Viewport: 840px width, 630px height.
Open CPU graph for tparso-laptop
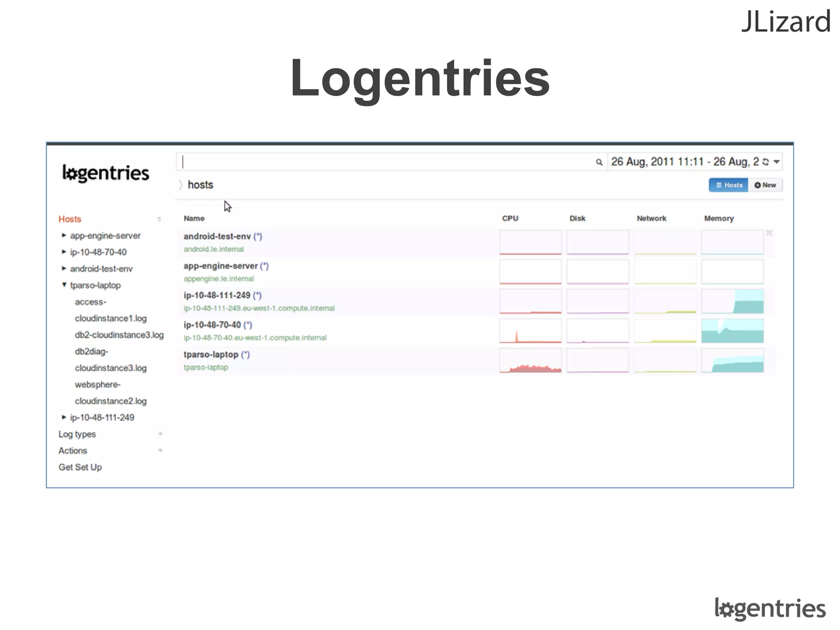(x=530, y=361)
